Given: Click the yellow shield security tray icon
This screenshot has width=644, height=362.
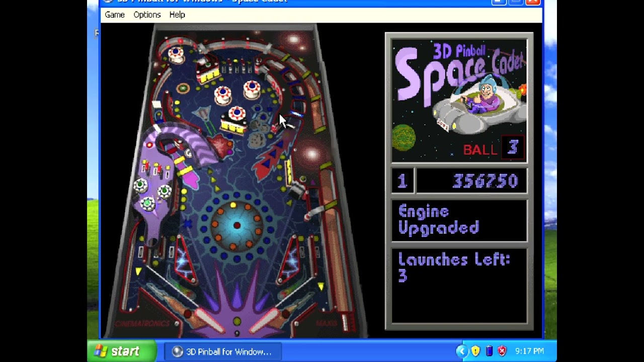Looking at the screenshot, I should point(475,351).
